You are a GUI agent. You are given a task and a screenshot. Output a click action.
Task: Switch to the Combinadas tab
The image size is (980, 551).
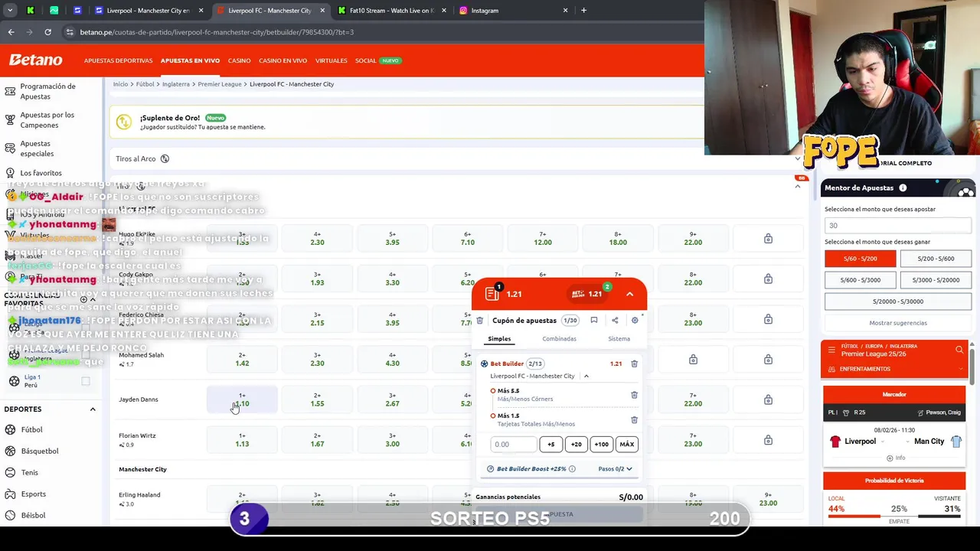pyautogui.click(x=559, y=339)
